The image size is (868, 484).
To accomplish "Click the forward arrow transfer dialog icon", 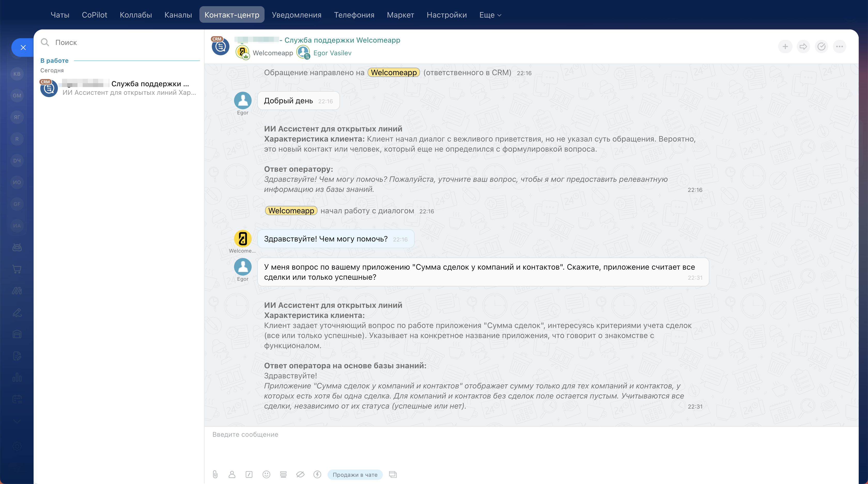I will tap(803, 46).
